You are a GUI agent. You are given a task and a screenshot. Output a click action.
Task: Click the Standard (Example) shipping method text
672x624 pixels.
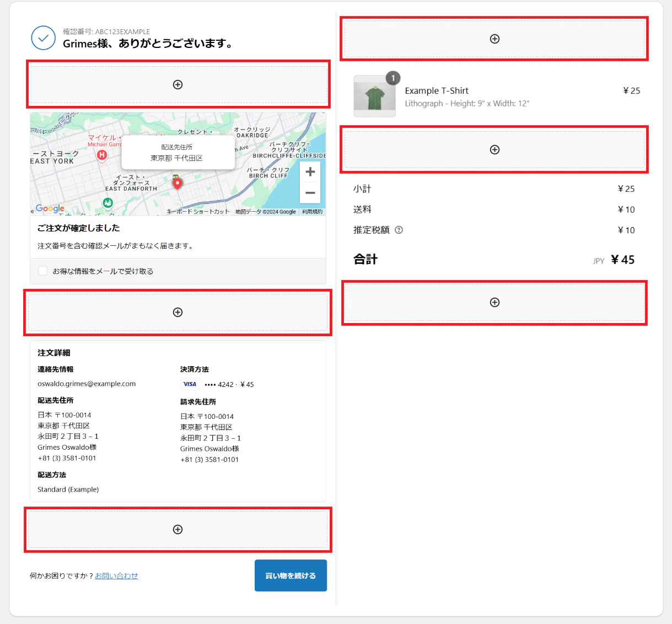coord(68,489)
